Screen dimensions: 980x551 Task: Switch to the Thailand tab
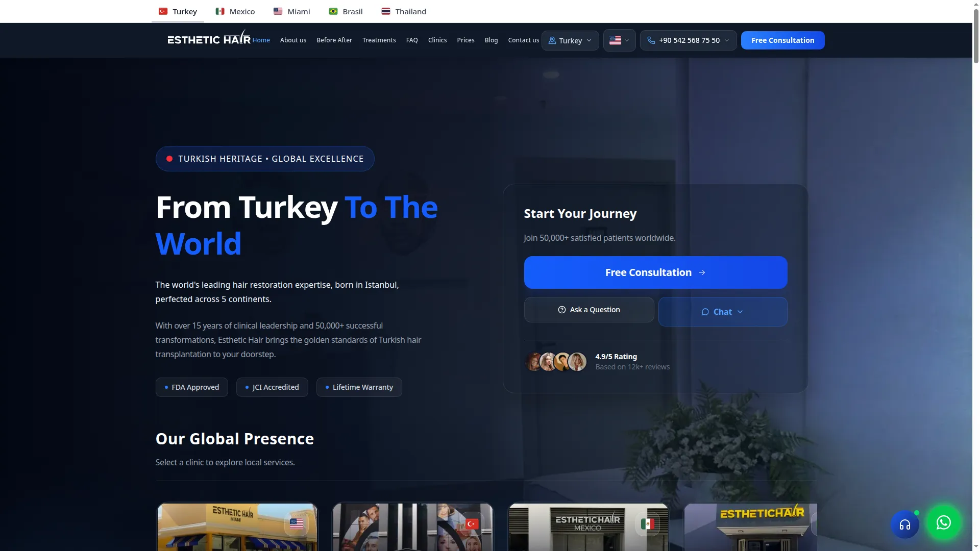(404, 11)
